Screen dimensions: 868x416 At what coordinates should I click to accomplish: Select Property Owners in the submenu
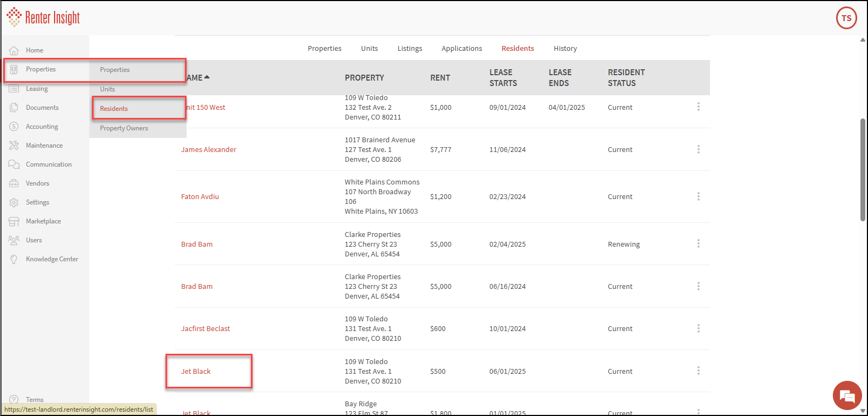click(124, 128)
